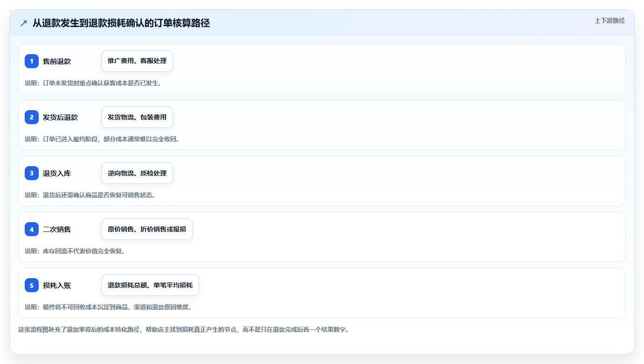Select the 原价销售、折价销售或报损 chip
The width and height of the screenshot is (644, 364).
click(x=147, y=229)
